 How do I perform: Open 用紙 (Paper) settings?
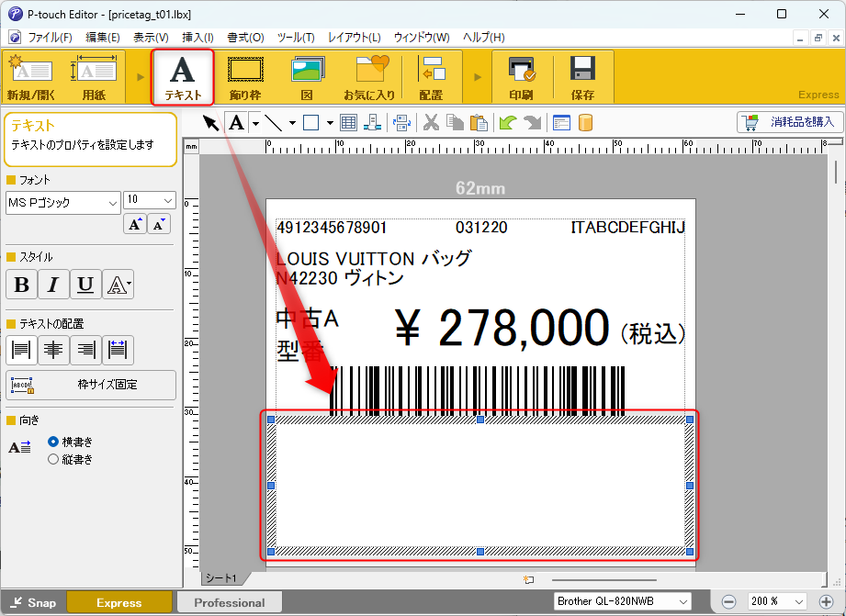click(x=94, y=78)
